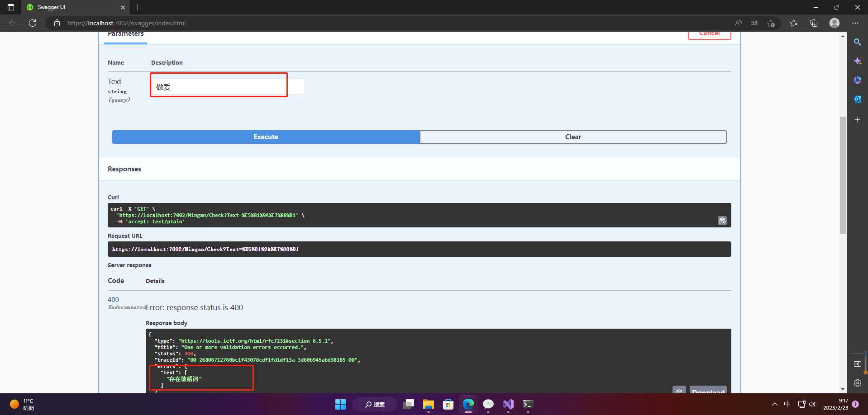Viewport: 868px width, 415px height.
Task: Open the Collections panel
Action: (x=814, y=23)
